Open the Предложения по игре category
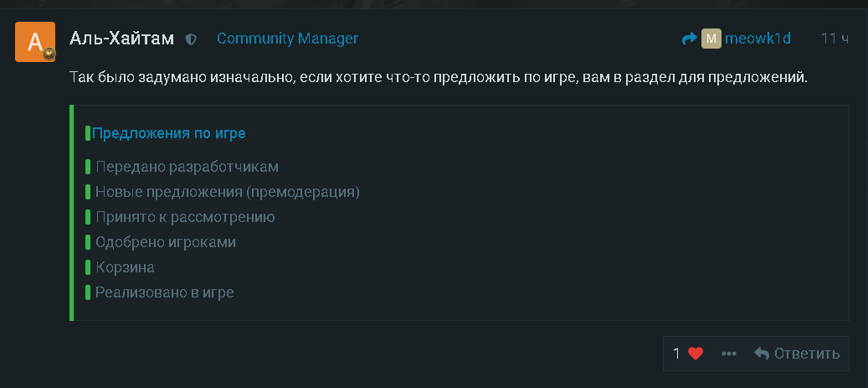 (x=168, y=133)
